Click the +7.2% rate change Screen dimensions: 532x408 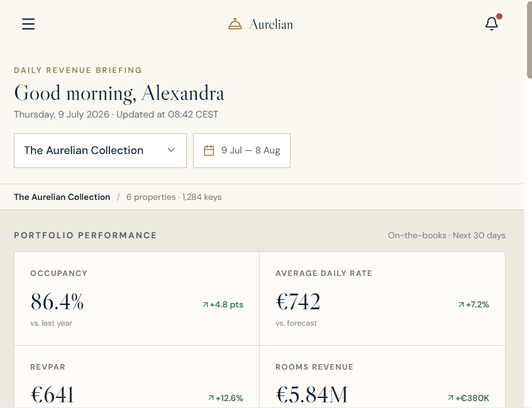477,304
